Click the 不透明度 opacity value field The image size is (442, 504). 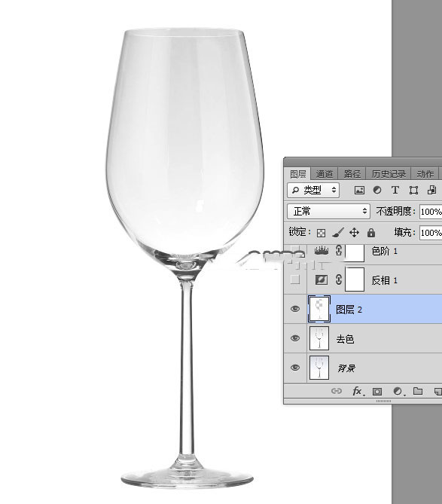(x=431, y=212)
